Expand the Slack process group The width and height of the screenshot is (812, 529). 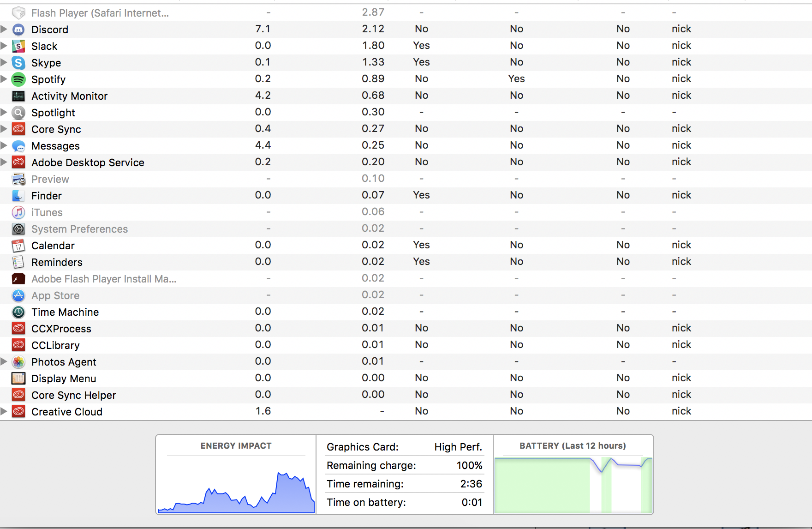click(x=4, y=46)
